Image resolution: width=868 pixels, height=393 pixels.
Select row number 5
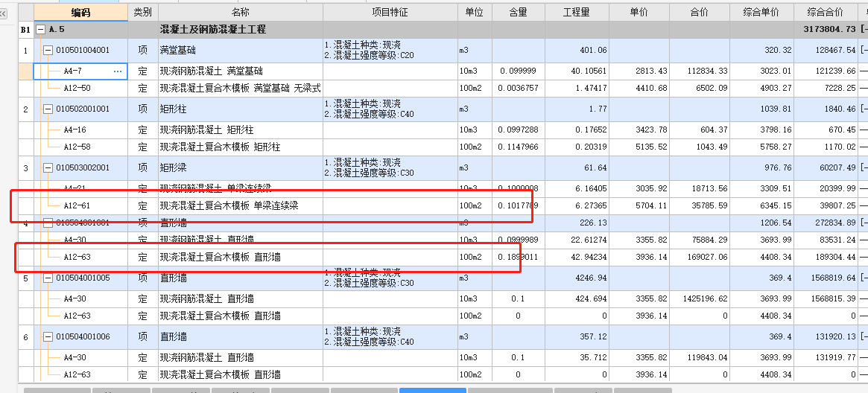[x=25, y=278]
